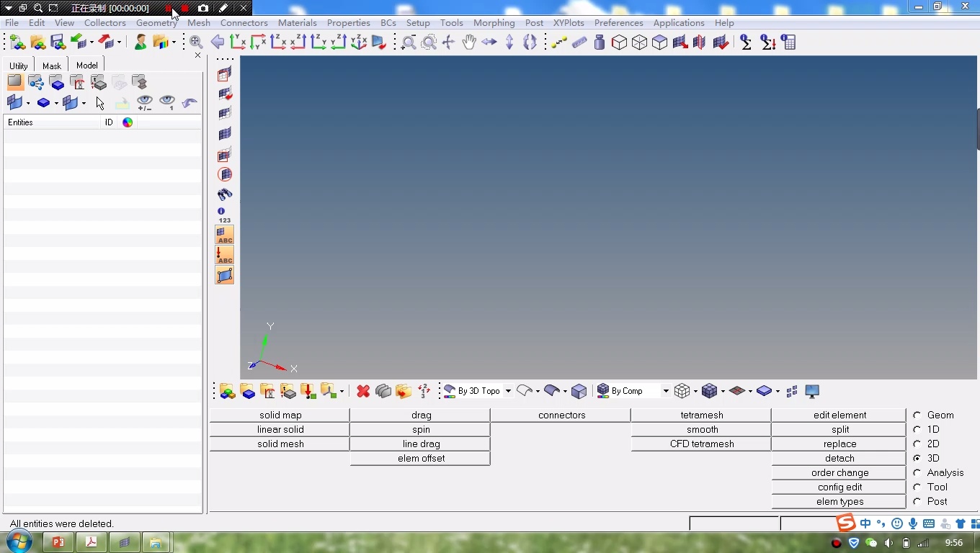Viewport: 980px width, 553px height.
Task: Switch to the Mask tab
Action: click(x=52, y=66)
